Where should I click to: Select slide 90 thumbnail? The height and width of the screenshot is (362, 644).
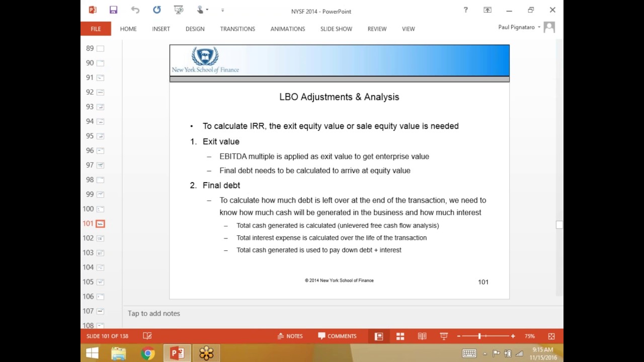(100, 63)
